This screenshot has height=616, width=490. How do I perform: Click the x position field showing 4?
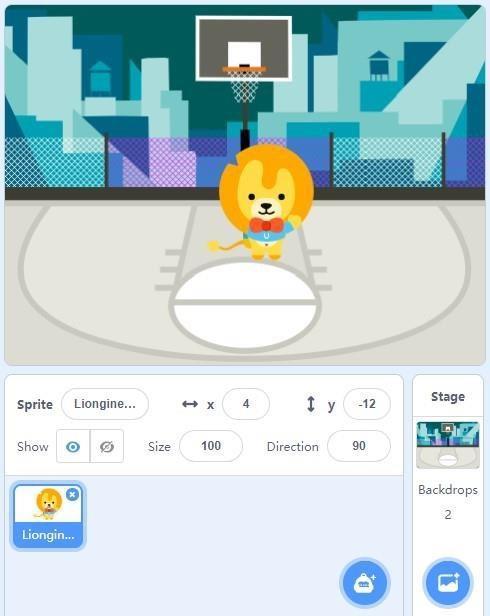[246, 404]
